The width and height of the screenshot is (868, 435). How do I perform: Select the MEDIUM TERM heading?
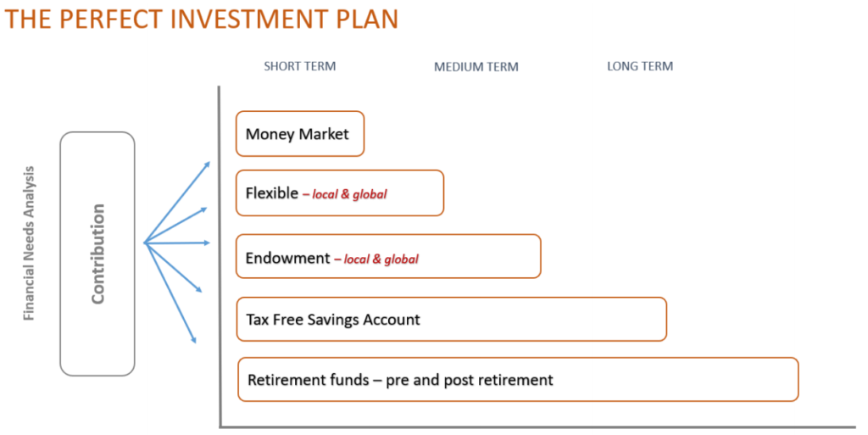point(476,67)
